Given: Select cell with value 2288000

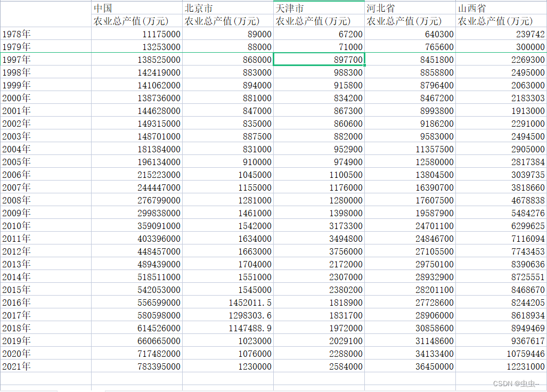Looking at the screenshot, I should tap(319, 354).
